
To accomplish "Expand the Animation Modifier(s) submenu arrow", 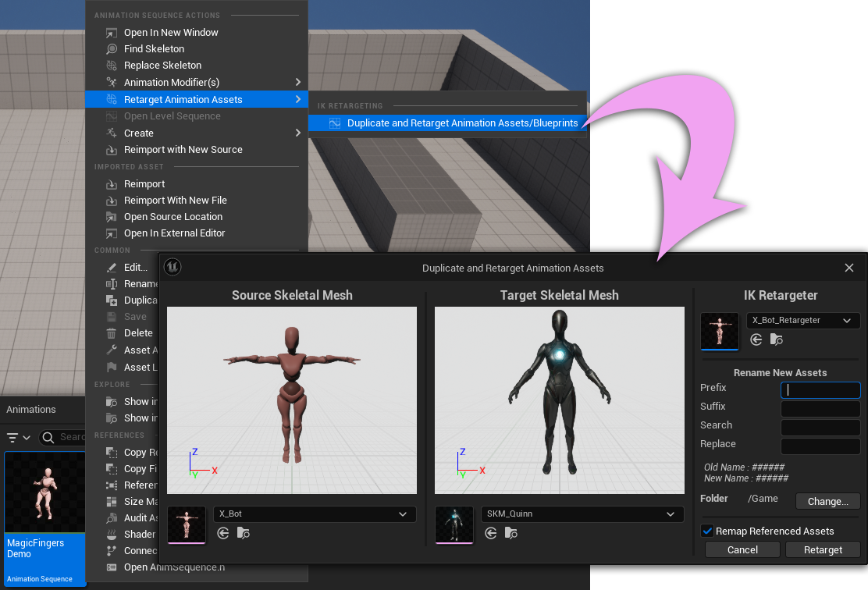I will pos(298,83).
